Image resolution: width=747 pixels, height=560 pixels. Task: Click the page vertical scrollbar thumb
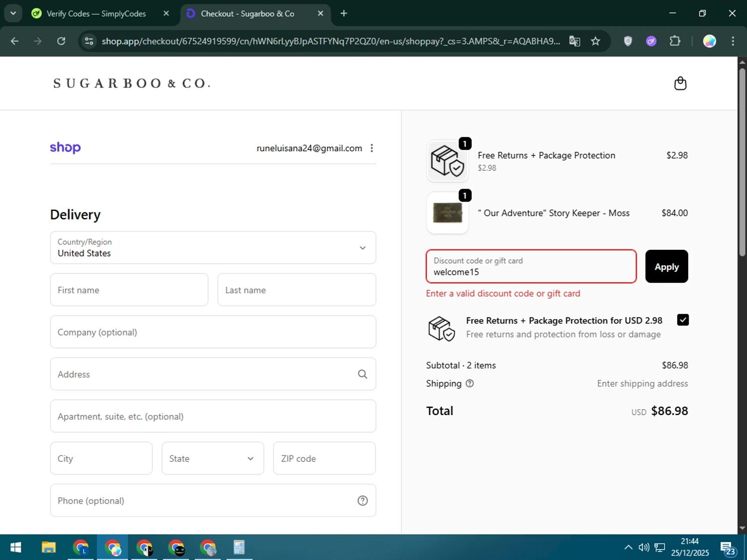742,162
